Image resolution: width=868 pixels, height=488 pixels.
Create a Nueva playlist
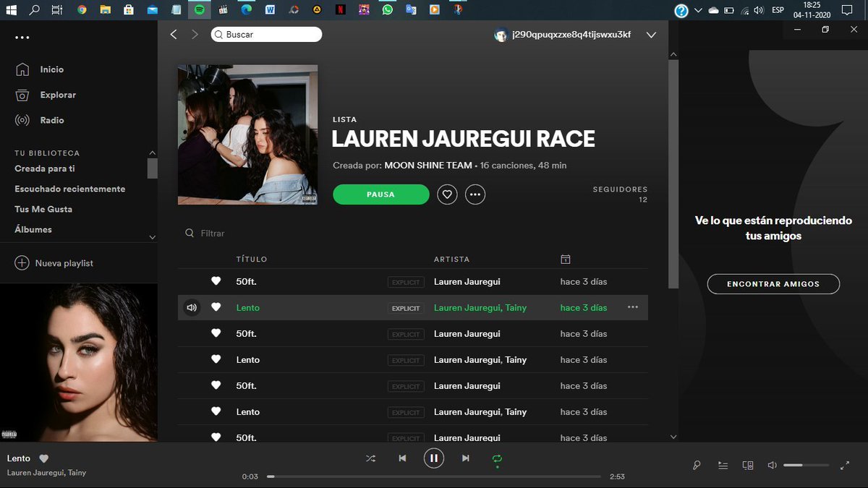54,263
